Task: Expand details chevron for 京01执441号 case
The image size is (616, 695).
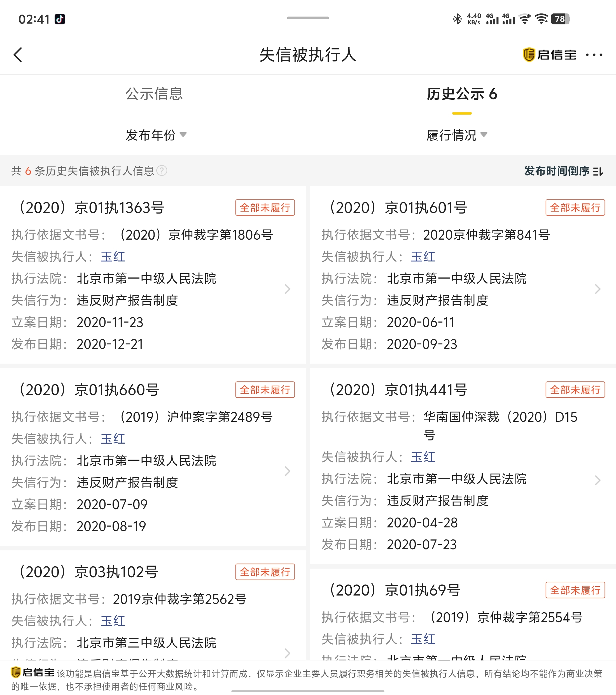Action: coord(597,480)
